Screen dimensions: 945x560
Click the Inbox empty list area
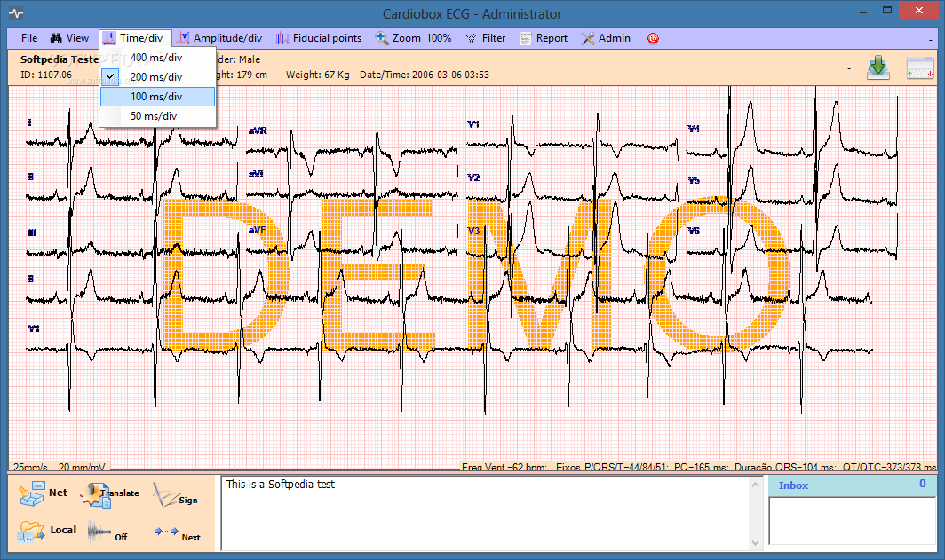853,521
